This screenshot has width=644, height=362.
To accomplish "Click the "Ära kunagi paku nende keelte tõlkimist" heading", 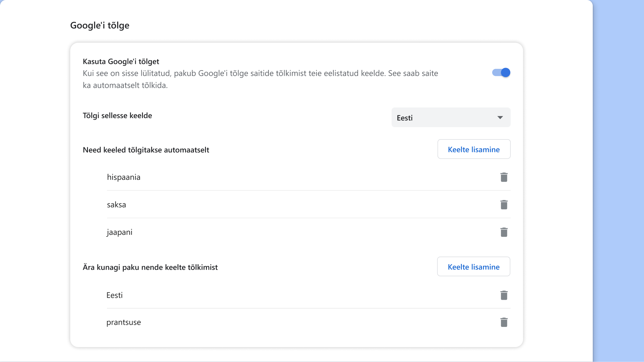I will (150, 267).
